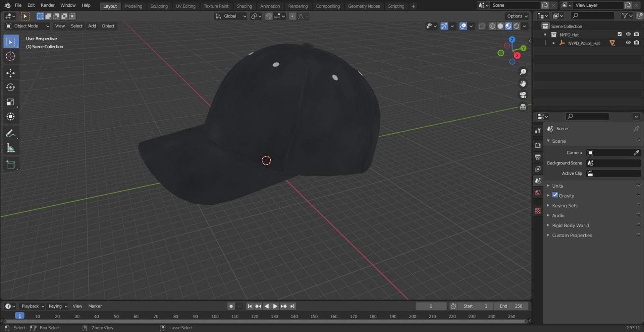This screenshot has height=332, width=644.
Task: Enable material preview shading
Action: pos(508,26)
